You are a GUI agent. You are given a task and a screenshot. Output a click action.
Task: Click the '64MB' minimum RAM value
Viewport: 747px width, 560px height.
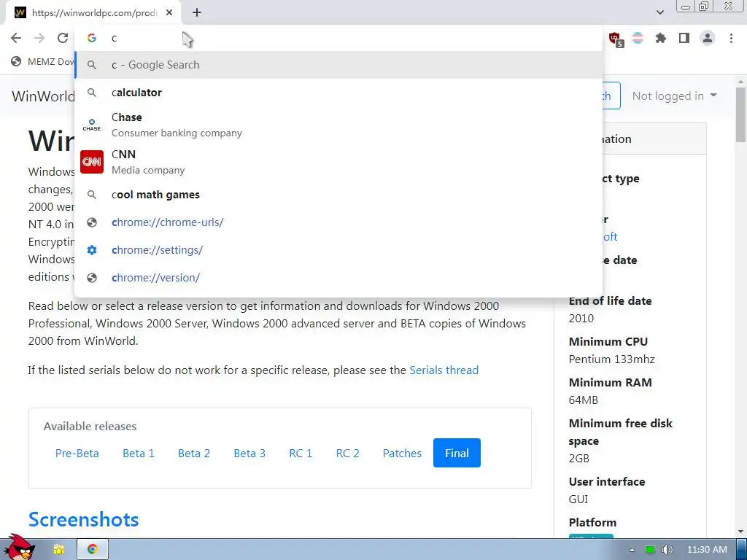pos(583,400)
